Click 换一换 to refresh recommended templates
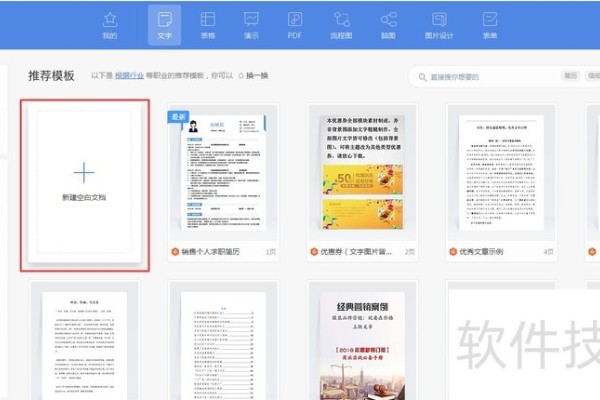600x400 pixels. (253, 75)
